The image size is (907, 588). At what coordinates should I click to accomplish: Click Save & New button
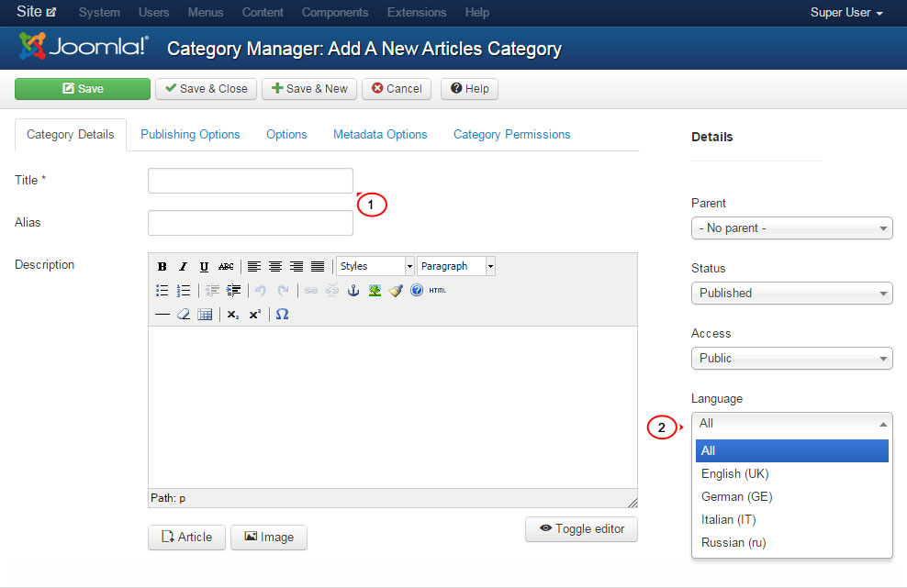tap(309, 89)
